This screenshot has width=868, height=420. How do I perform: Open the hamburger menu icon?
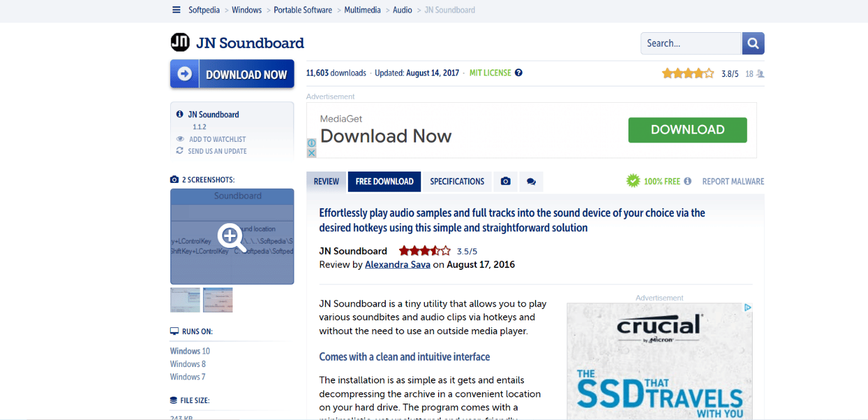176,10
